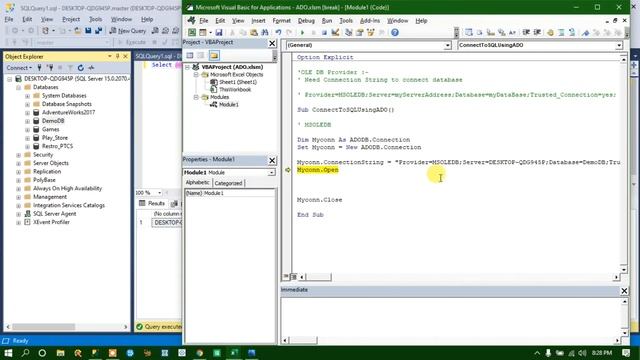Click Save icon in SSMS toolbar
Screen dimensions: 640x360
coord(88,31)
